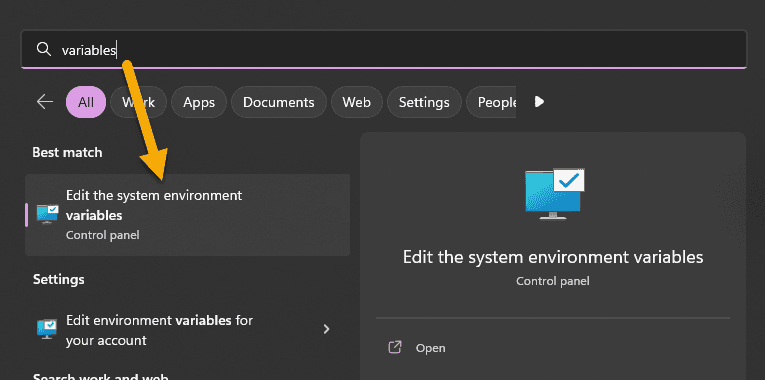Click the system environment variables monitor icon in best match
Image resolution: width=765 pixels, height=380 pixels.
(48, 214)
